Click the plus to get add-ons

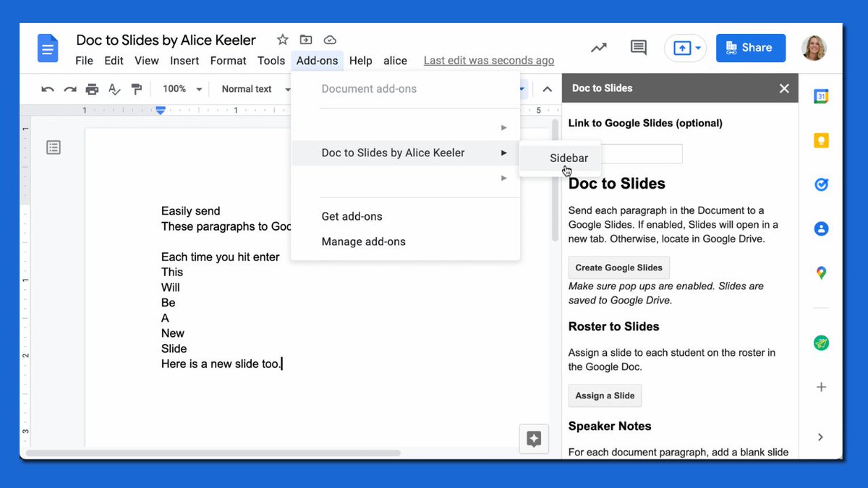(821, 387)
